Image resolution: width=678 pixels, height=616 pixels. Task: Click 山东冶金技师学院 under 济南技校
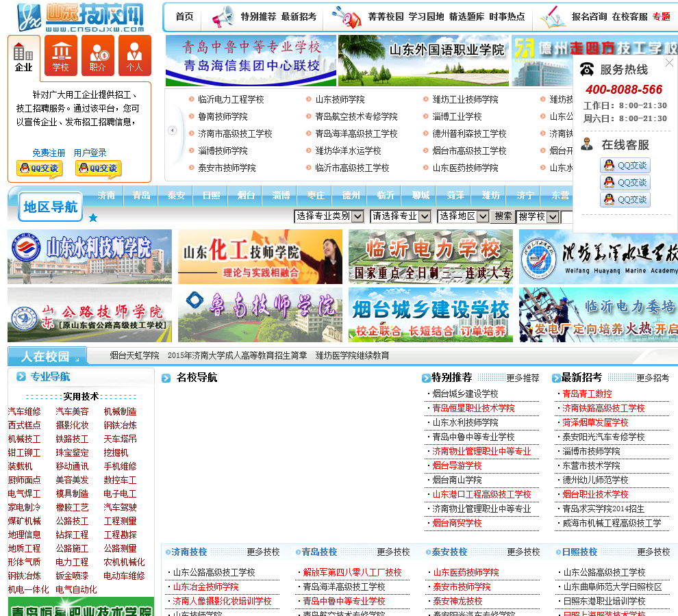click(x=206, y=587)
